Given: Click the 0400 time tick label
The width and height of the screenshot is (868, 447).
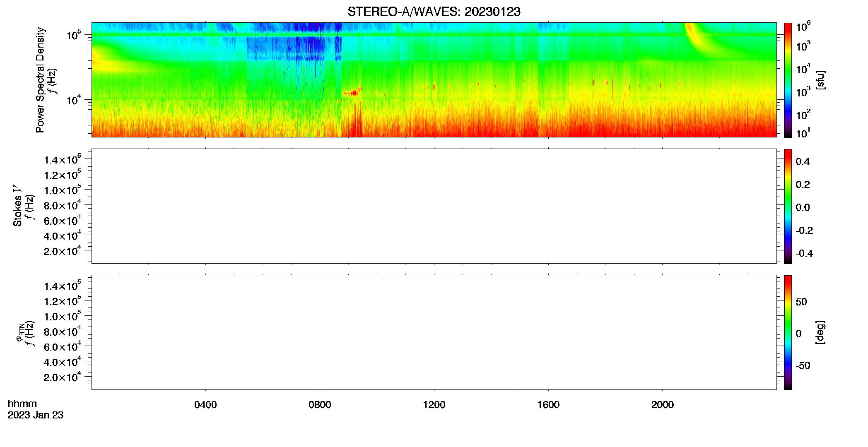Looking at the screenshot, I should [205, 405].
